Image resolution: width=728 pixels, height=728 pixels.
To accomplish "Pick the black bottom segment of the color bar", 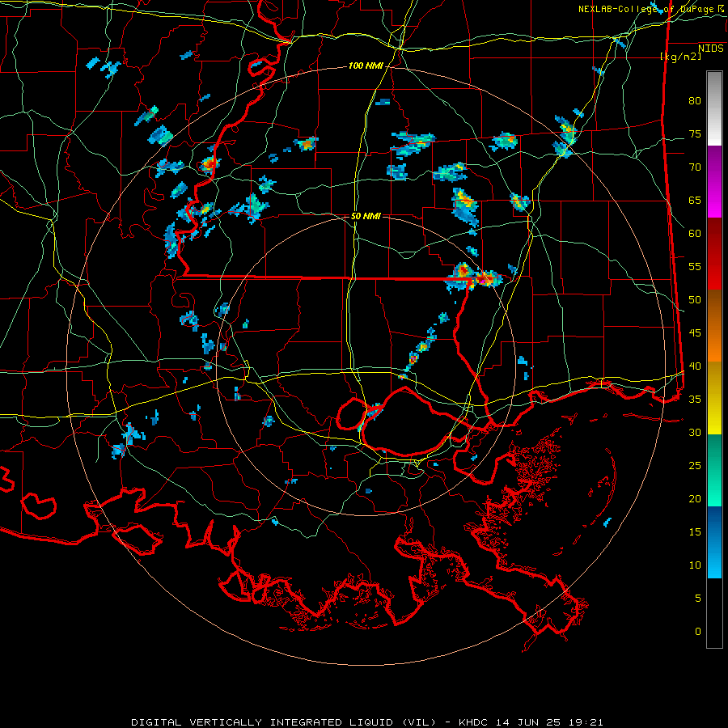I will (x=714, y=613).
